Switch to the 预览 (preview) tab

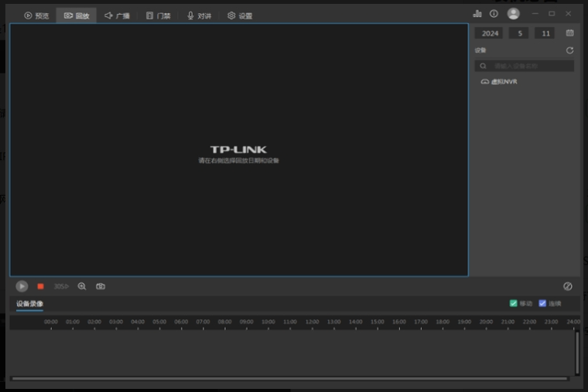coord(36,15)
